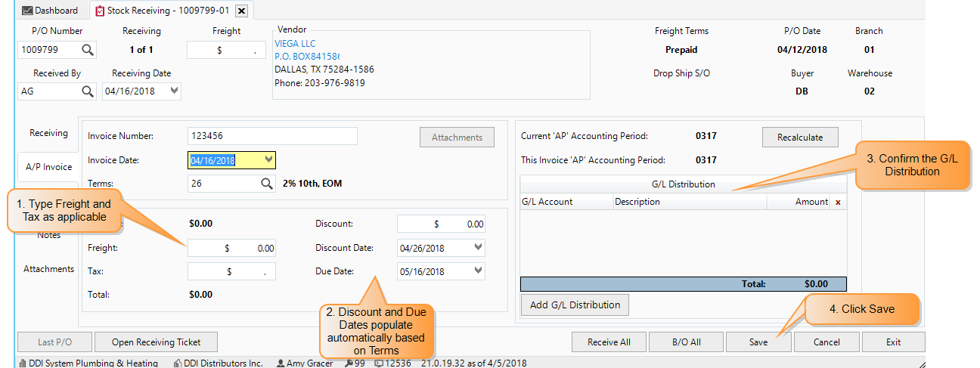This screenshot has width=980, height=368.
Task: Click the Received By lookup magnifier icon
Action: click(x=88, y=91)
